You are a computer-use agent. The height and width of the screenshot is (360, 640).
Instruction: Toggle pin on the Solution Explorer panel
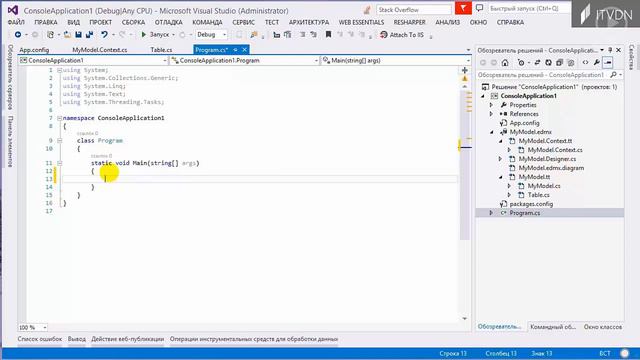(610, 50)
